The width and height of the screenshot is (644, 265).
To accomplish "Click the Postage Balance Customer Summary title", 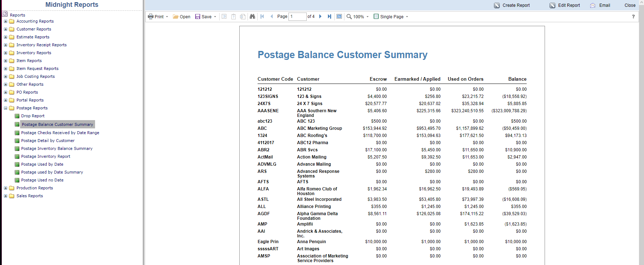I will click(x=343, y=55).
